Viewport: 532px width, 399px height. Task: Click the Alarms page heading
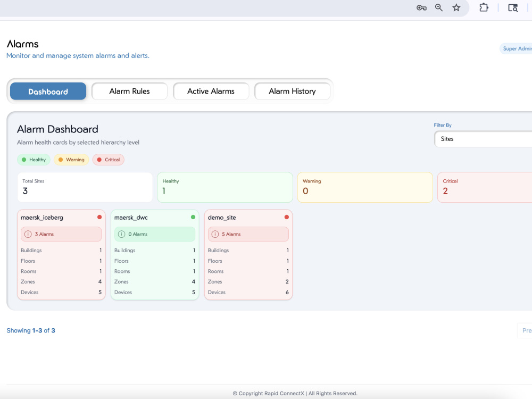click(x=23, y=44)
